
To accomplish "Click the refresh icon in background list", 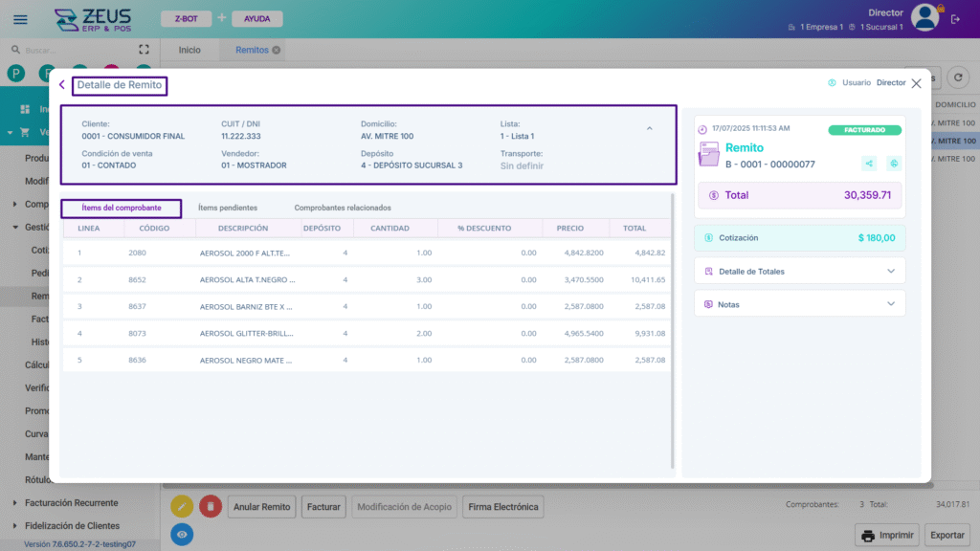I will [958, 77].
